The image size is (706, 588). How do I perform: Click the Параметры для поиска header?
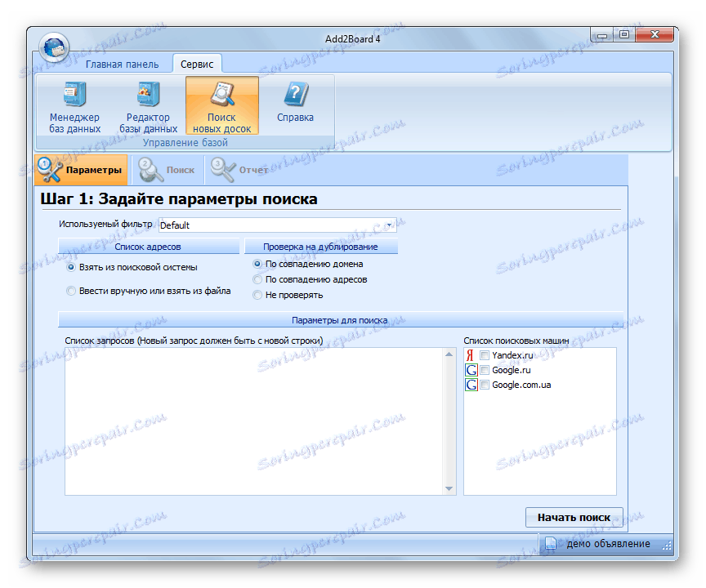click(340, 320)
